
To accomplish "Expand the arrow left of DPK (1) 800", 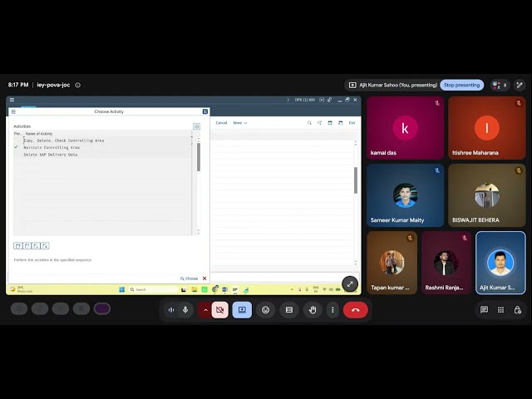I will point(288,100).
